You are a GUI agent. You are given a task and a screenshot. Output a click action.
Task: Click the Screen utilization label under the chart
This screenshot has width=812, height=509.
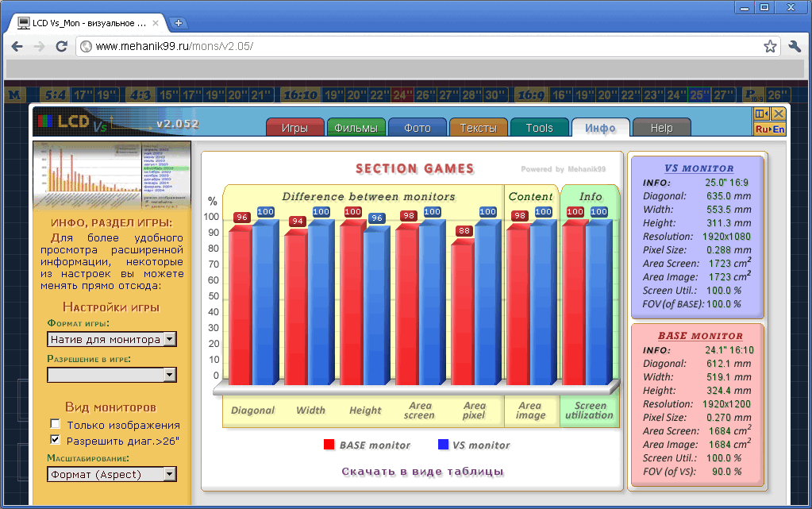pos(589,410)
